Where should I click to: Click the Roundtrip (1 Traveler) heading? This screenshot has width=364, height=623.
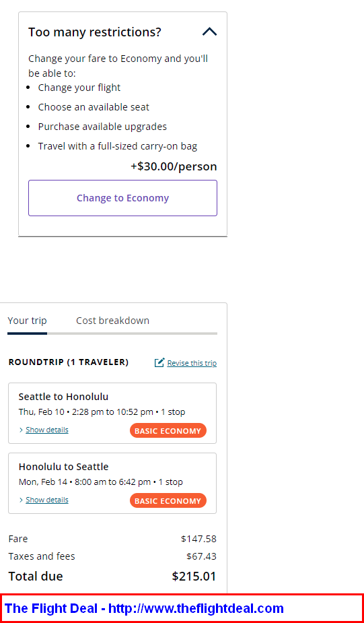tap(68, 362)
